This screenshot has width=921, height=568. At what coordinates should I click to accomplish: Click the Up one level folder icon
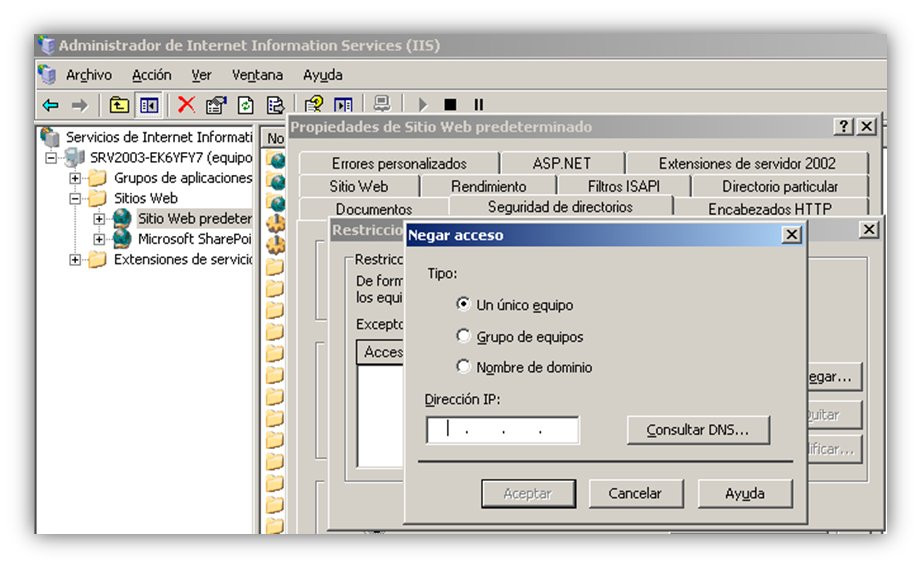tap(119, 105)
